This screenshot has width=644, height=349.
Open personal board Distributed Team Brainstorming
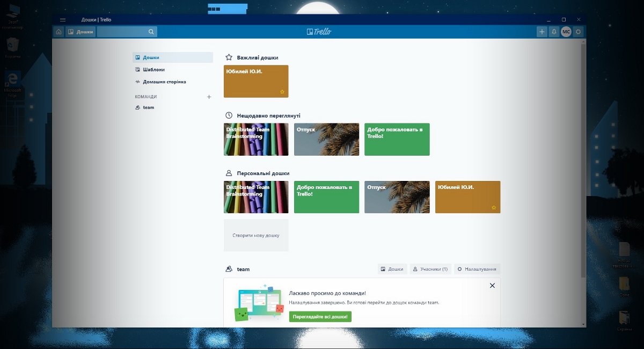click(256, 197)
